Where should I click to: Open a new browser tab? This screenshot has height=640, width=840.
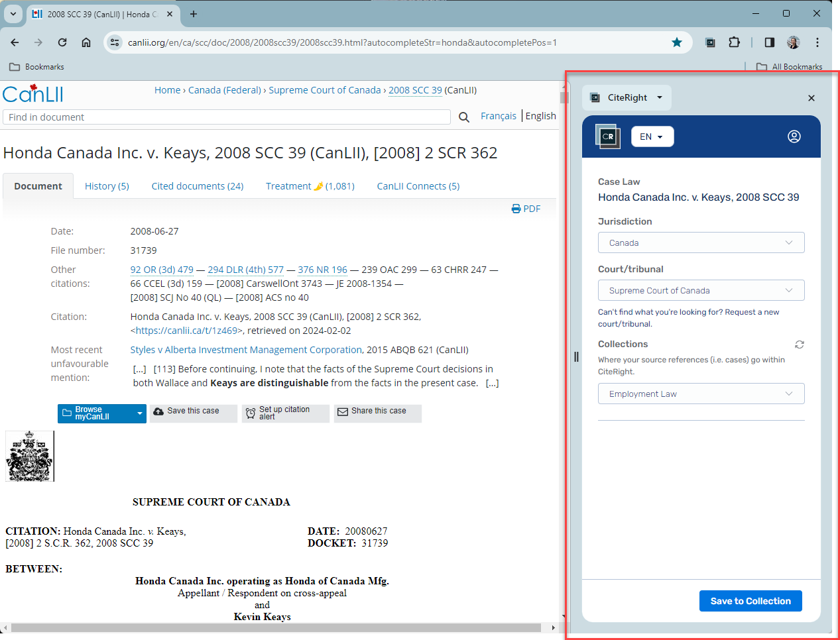[x=194, y=14]
